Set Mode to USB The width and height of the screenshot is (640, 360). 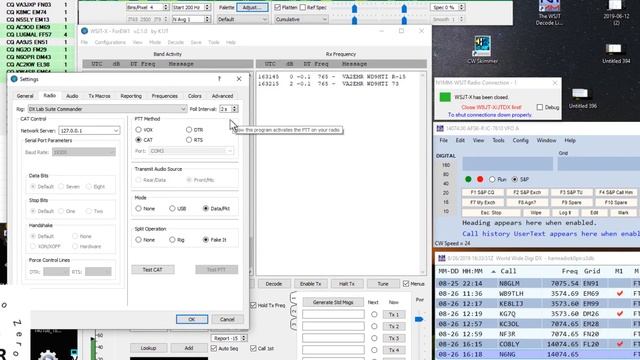[x=172, y=208]
